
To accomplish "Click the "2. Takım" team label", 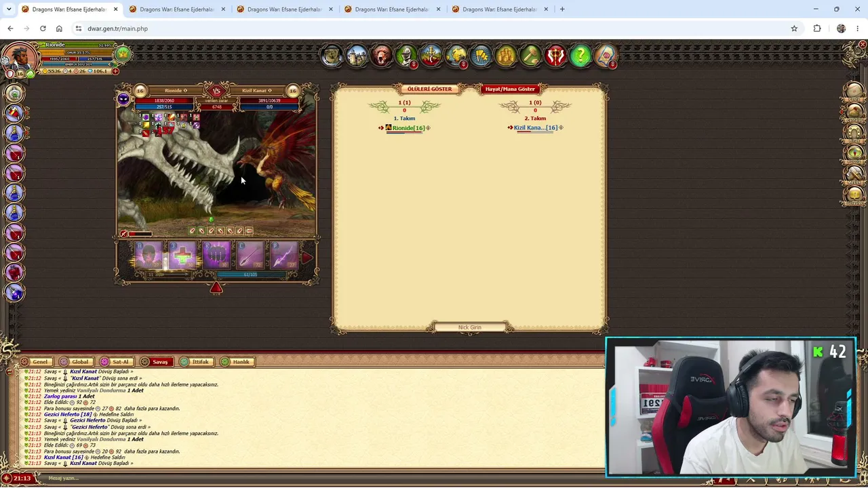I will 536,119.
